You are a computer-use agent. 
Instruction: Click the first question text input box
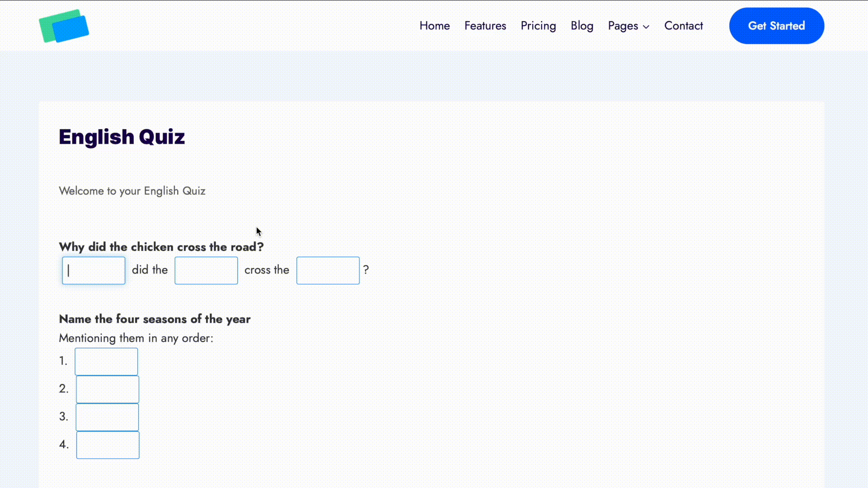pyautogui.click(x=94, y=270)
